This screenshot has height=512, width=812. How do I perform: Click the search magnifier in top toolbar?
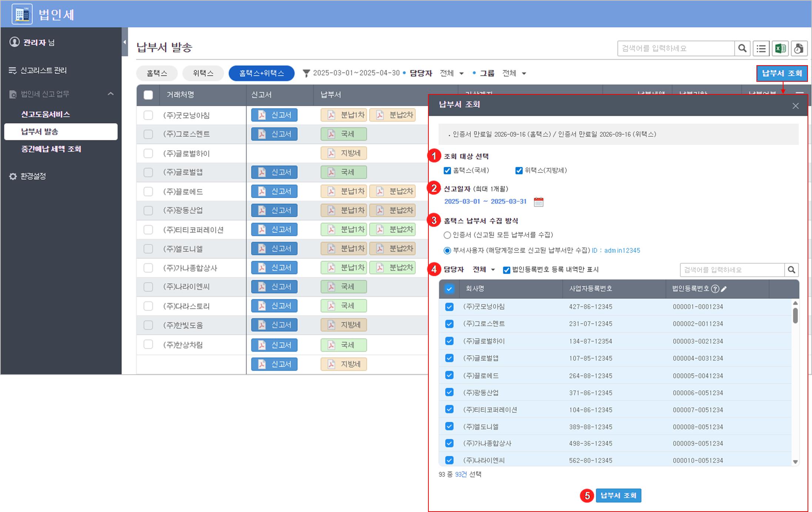742,48
